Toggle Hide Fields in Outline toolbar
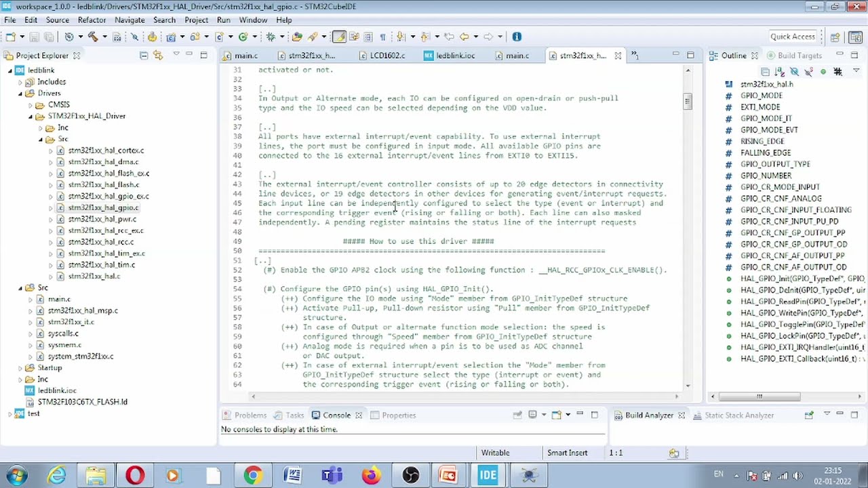Screen dimensions: 868x488 click(x=794, y=72)
